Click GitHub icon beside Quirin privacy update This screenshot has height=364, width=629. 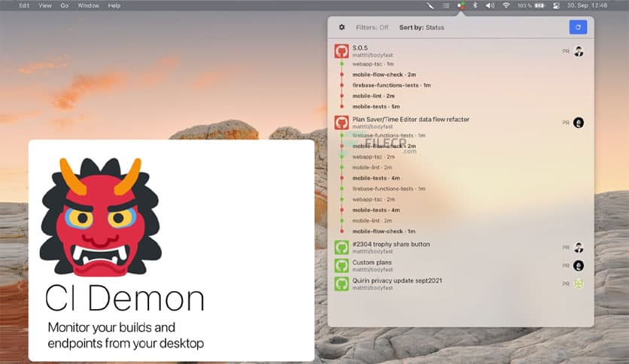[x=342, y=284]
